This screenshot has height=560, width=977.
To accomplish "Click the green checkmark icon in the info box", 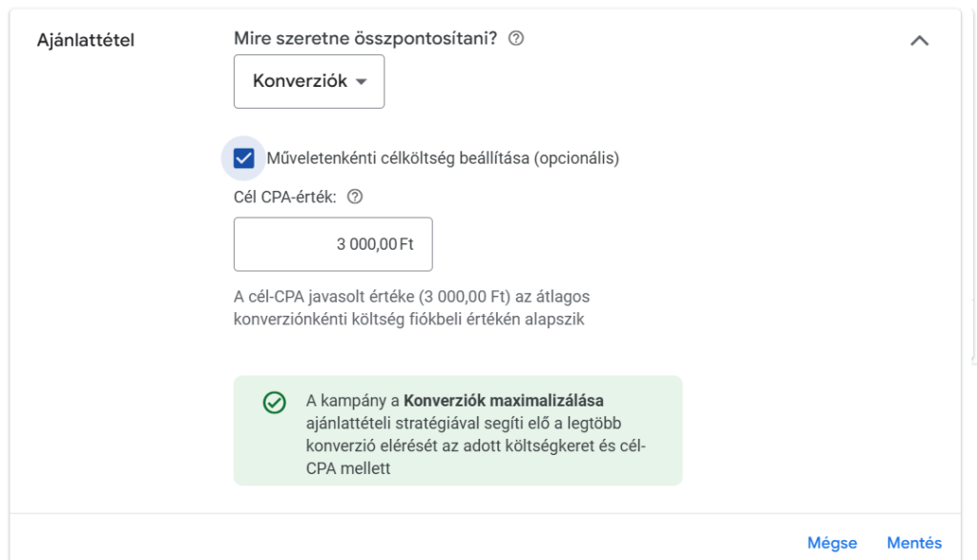I will [274, 403].
